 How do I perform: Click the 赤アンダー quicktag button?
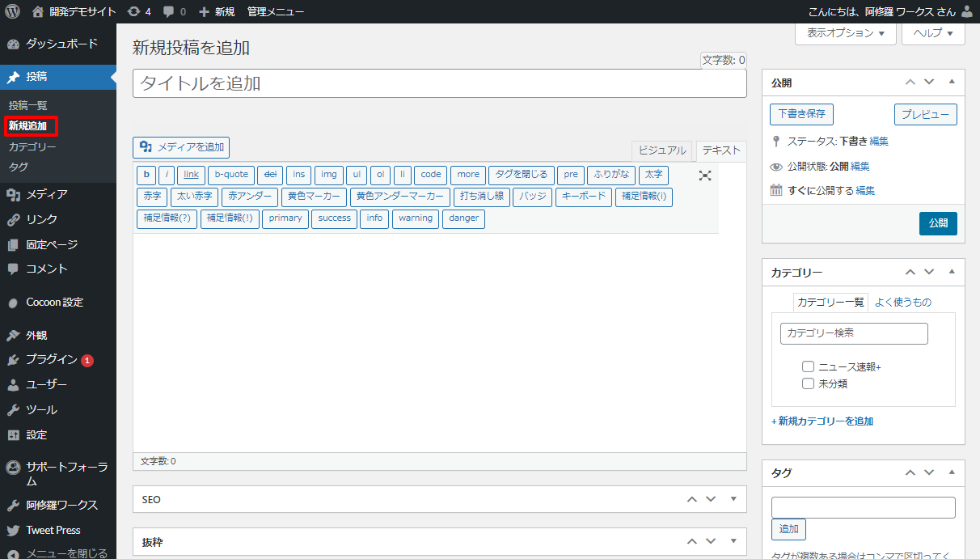[250, 197]
